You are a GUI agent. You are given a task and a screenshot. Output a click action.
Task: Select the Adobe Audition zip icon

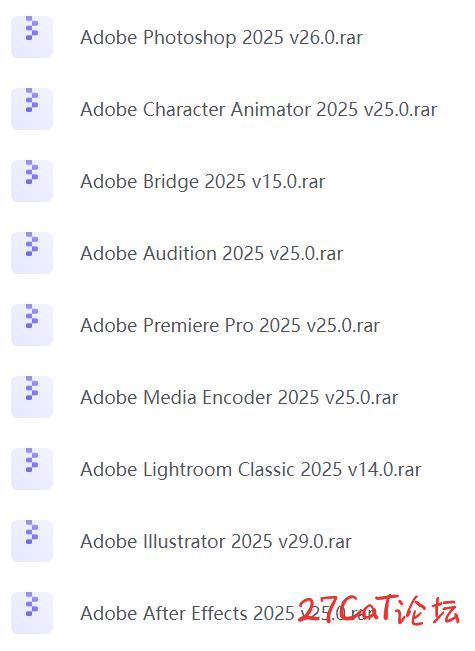coord(32,252)
